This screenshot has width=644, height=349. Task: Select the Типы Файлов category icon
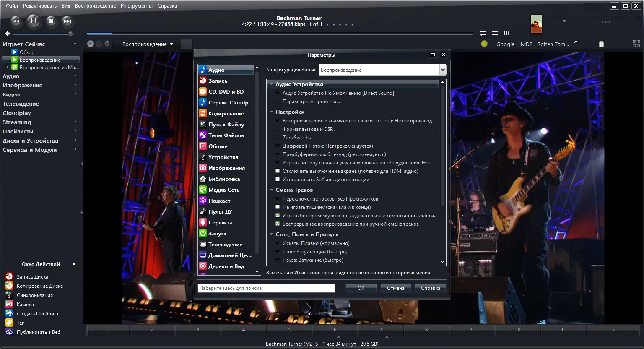(203, 135)
